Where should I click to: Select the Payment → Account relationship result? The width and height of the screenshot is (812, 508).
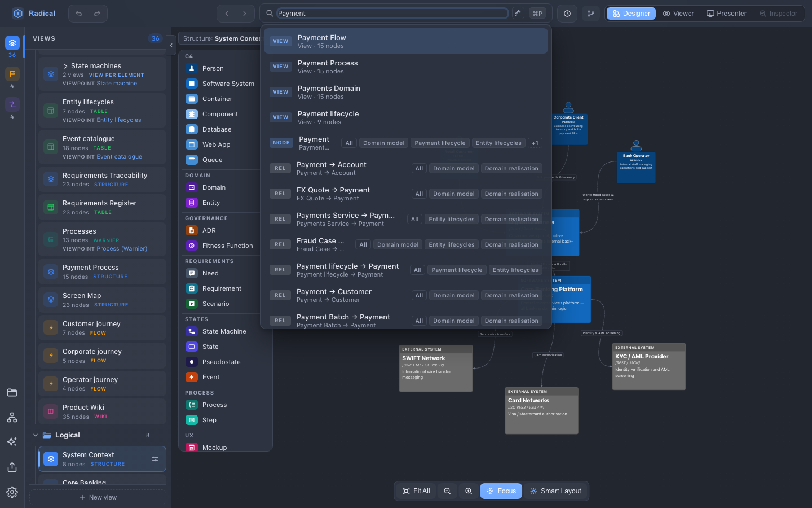406,168
